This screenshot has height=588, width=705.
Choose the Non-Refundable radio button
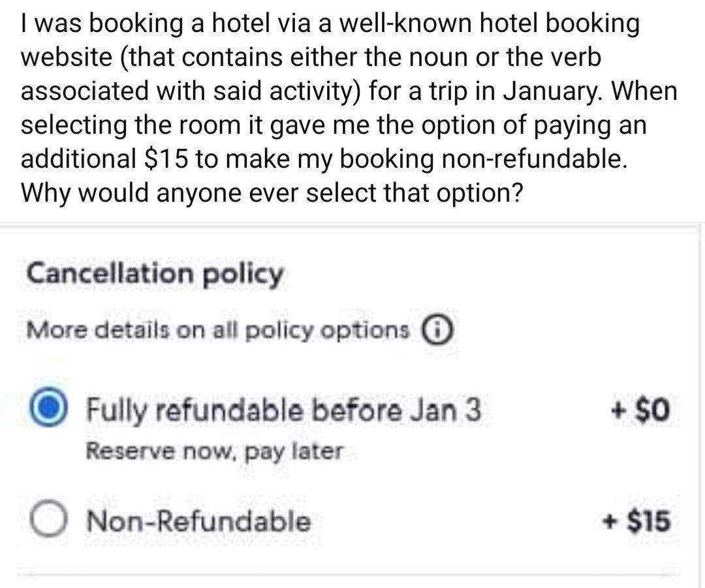point(48,521)
